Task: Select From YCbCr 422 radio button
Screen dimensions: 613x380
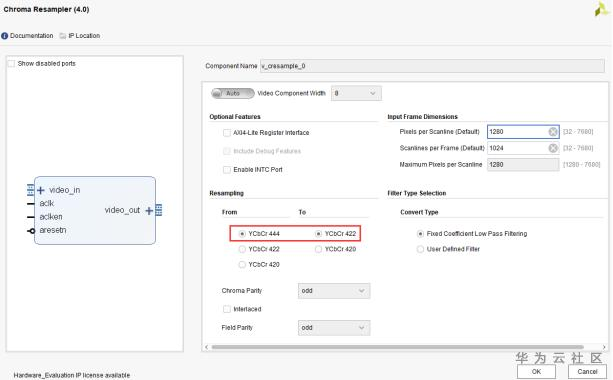Action: [242, 249]
